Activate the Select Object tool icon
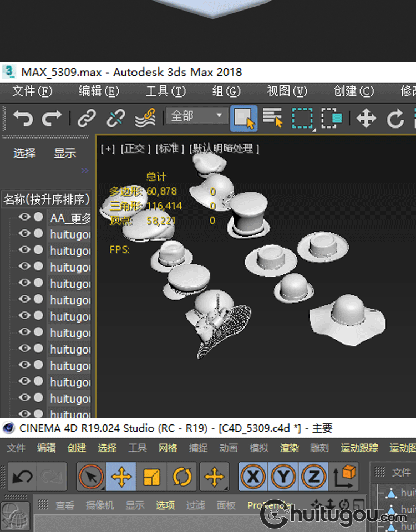 click(x=244, y=119)
